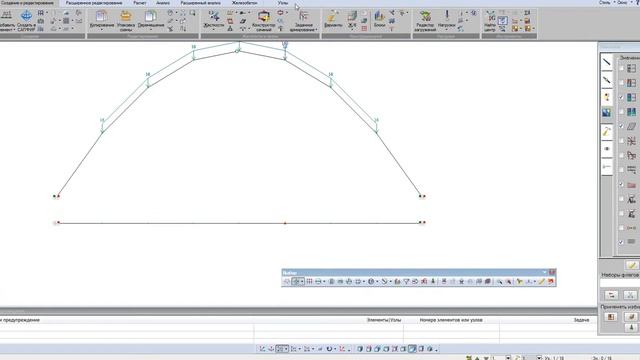
Task: Click highlighted view icon in bottom toolbar
Action: tap(412, 349)
